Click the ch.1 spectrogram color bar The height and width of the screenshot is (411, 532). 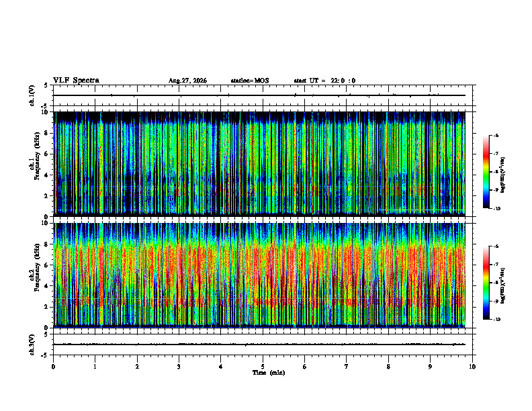point(486,172)
